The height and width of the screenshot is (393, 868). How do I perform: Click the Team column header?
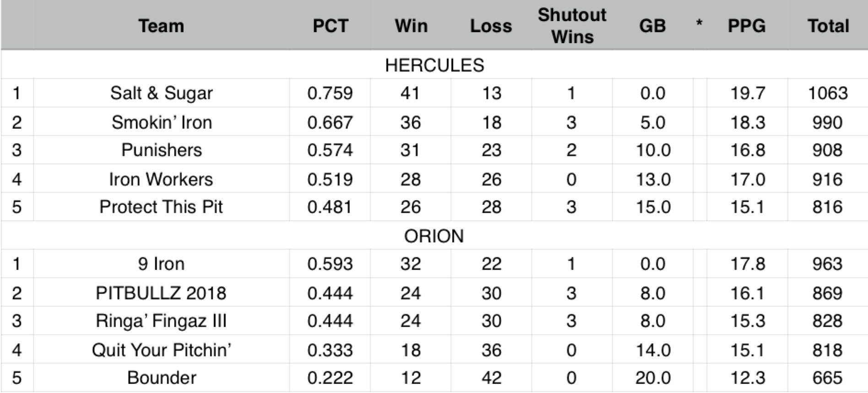161,26
